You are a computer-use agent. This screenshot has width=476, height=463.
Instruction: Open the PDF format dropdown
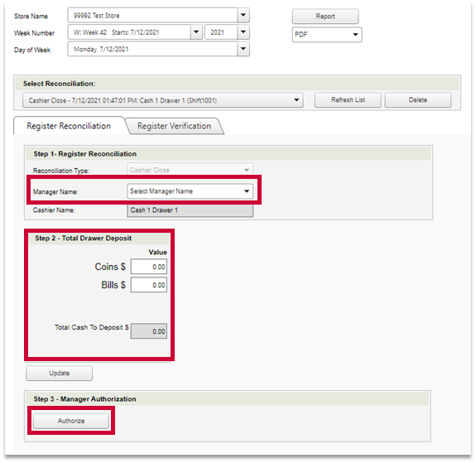(327, 35)
